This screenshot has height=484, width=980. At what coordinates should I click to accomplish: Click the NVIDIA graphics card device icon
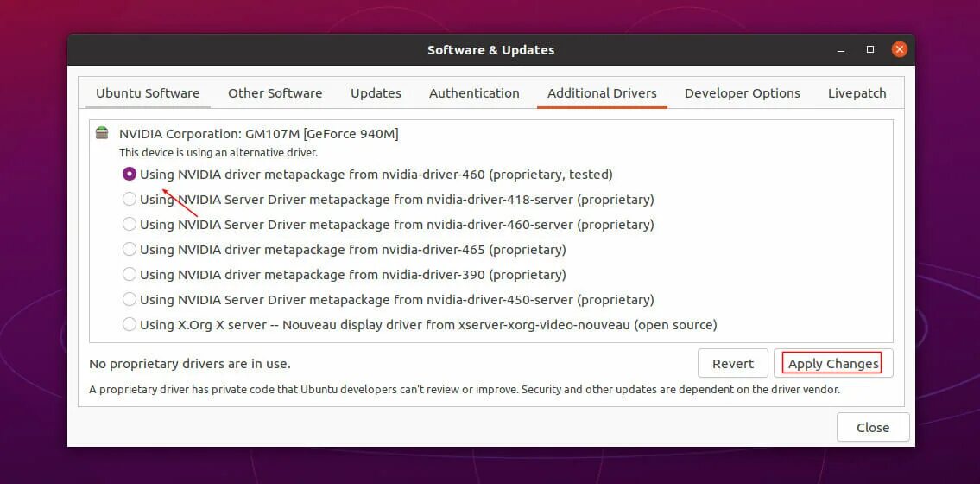(x=102, y=133)
